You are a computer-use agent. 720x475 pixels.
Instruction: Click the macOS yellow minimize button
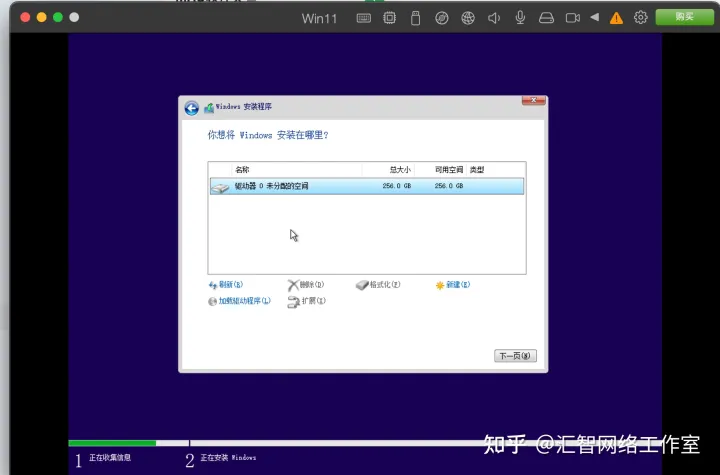(41, 17)
